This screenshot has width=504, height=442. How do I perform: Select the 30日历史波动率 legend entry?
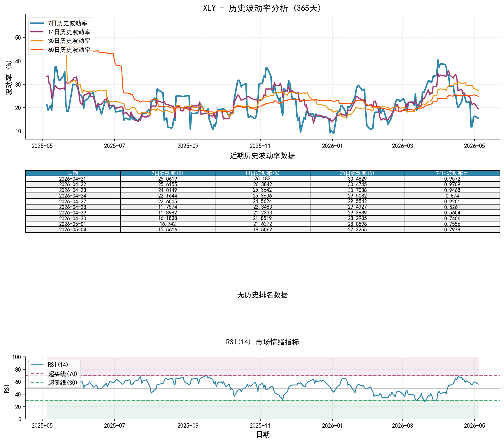click(61, 41)
